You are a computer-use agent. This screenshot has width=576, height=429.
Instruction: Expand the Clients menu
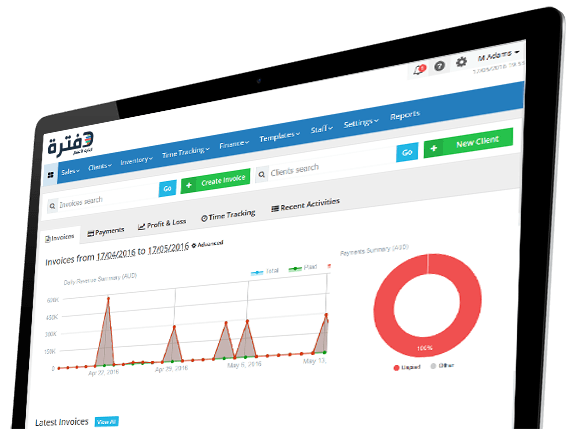[100, 167]
